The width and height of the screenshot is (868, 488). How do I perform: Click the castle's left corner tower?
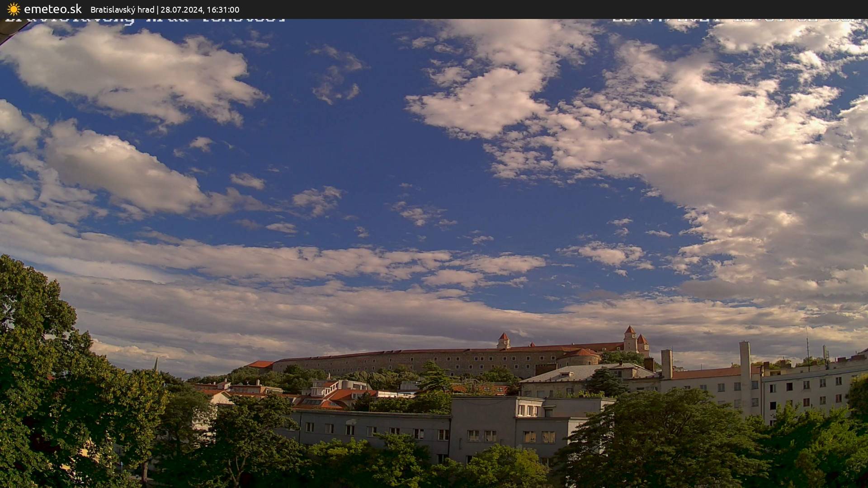pos(503,341)
